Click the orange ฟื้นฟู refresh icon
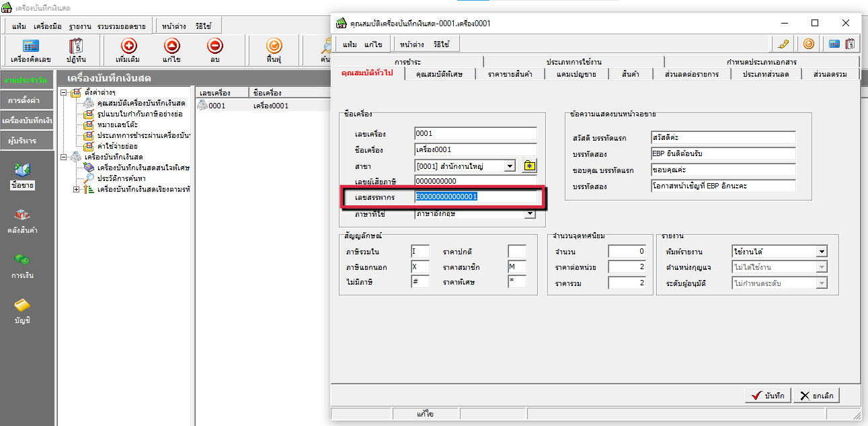Image resolution: width=868 pixels, height=426 pixels. click(x=273, y=46)
